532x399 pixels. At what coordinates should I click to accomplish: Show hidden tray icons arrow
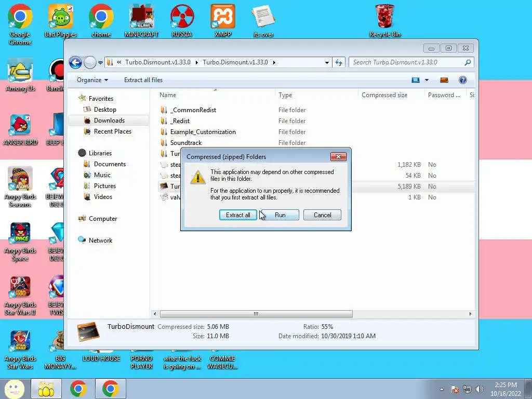pyautogui.click(x=442, y=389)
